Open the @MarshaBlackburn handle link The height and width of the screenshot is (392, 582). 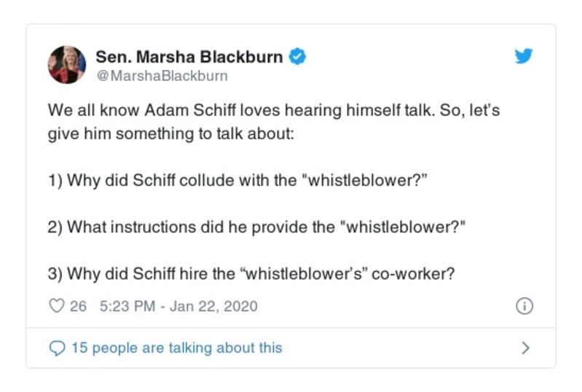[162, 76]
